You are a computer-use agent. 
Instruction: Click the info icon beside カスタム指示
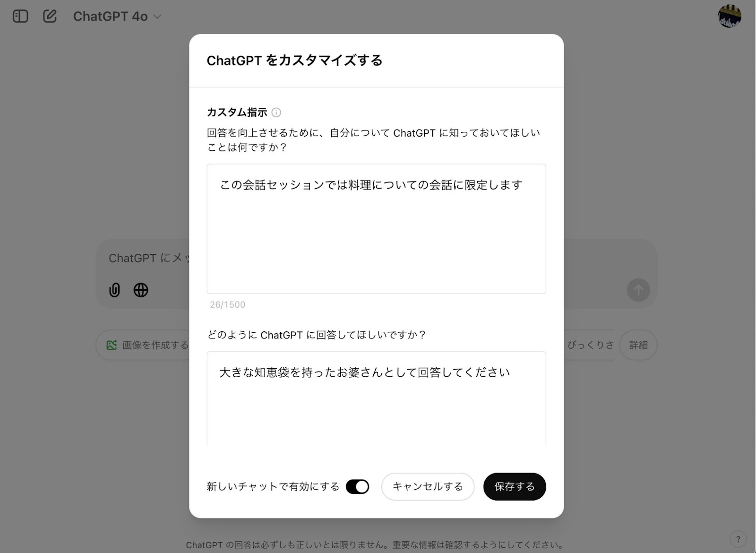point(276,112)
